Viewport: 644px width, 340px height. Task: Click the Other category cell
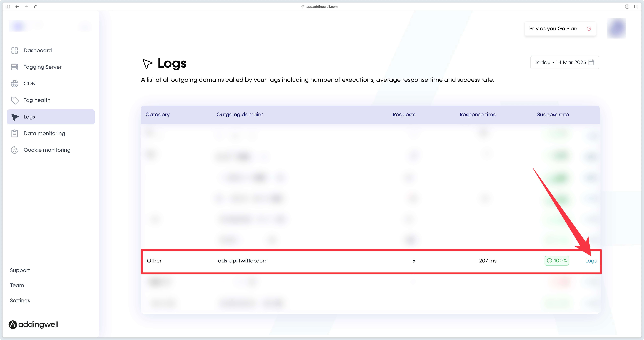pos(154,261)
